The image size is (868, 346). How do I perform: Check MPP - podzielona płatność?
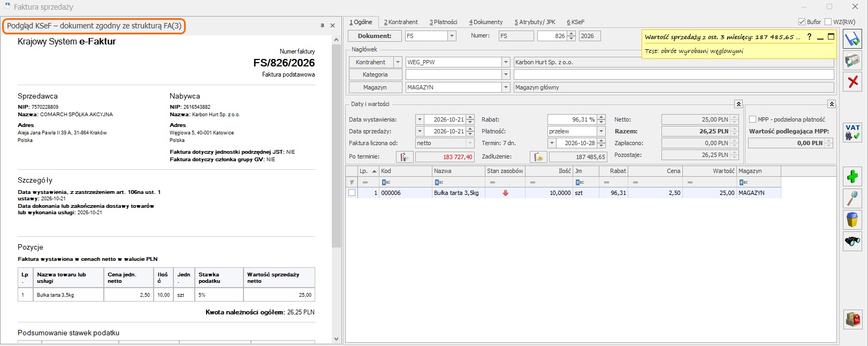[x=753, y=119]
